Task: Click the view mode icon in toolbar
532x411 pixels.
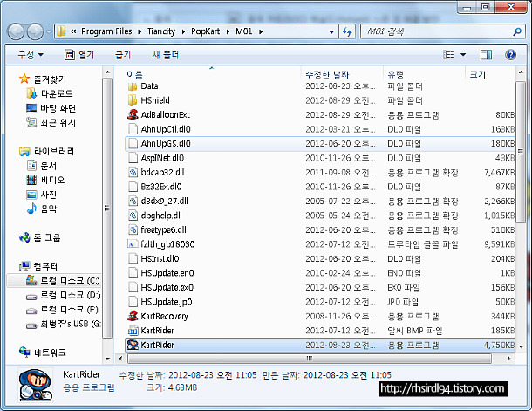Action: (x=448, y=55)
